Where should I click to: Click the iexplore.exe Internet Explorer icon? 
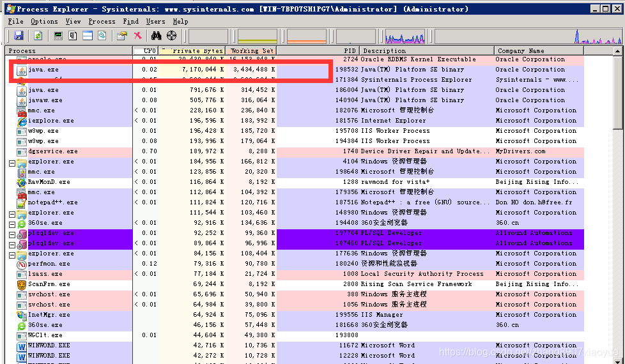[x=22, y=121]
